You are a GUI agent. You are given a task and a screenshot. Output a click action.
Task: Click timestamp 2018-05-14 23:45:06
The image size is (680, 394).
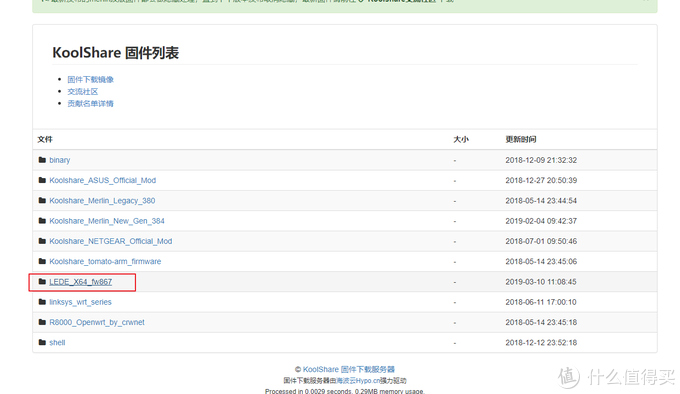point(541,261)
